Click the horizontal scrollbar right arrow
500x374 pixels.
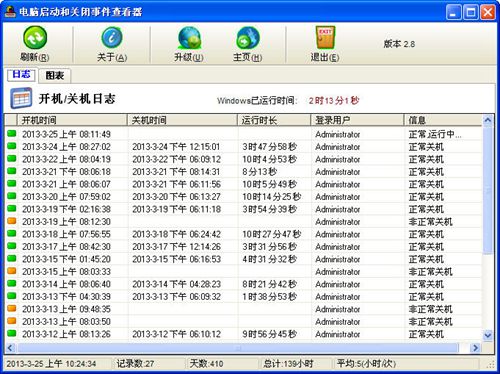(475, 348)
